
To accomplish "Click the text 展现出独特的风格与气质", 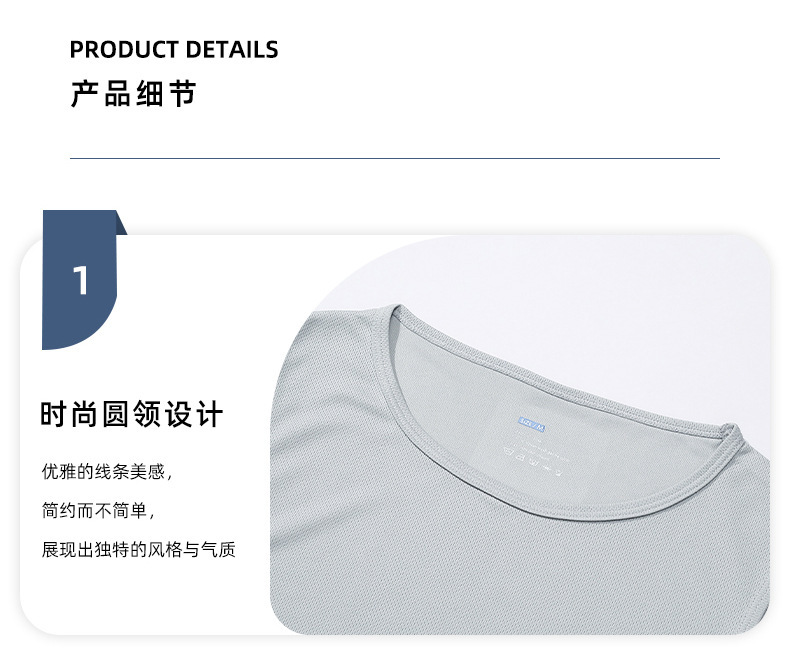I will pyautogui.click(x=139, y=549).
